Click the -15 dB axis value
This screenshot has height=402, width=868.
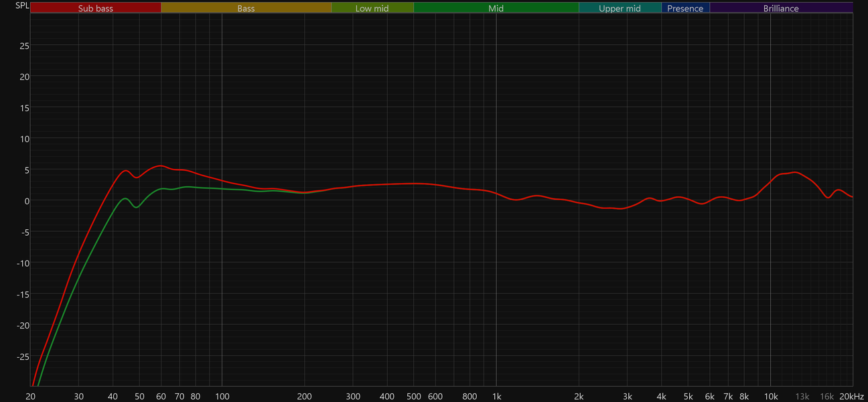[x=22, y=294]
